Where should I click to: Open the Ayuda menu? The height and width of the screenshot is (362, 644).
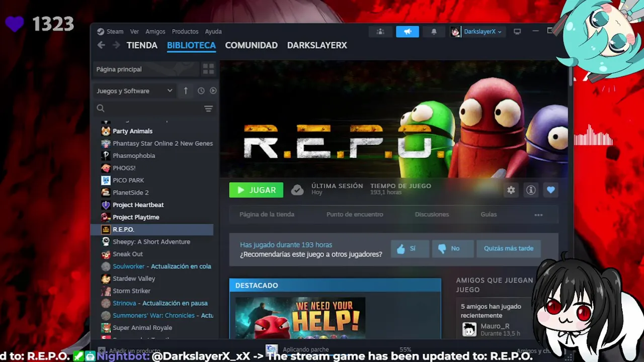[x=213, y=32]
